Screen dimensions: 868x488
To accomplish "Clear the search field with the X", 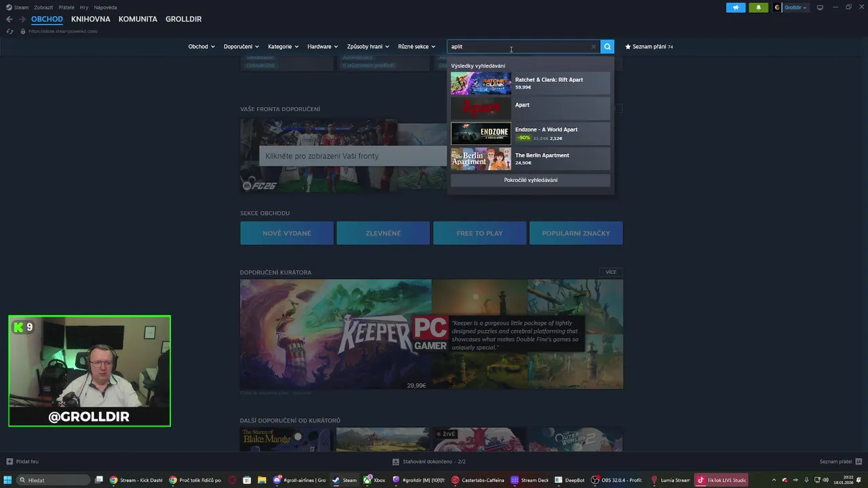I will (x=593, y=47).
